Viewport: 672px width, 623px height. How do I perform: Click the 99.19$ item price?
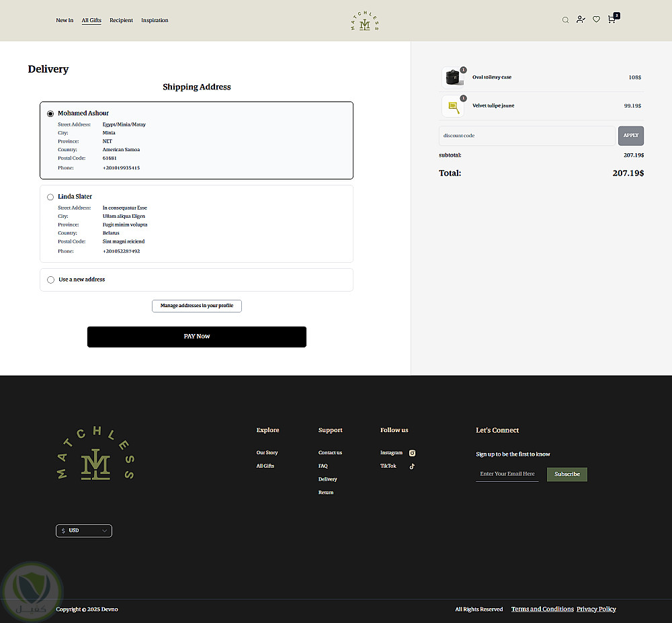[632, 106]
